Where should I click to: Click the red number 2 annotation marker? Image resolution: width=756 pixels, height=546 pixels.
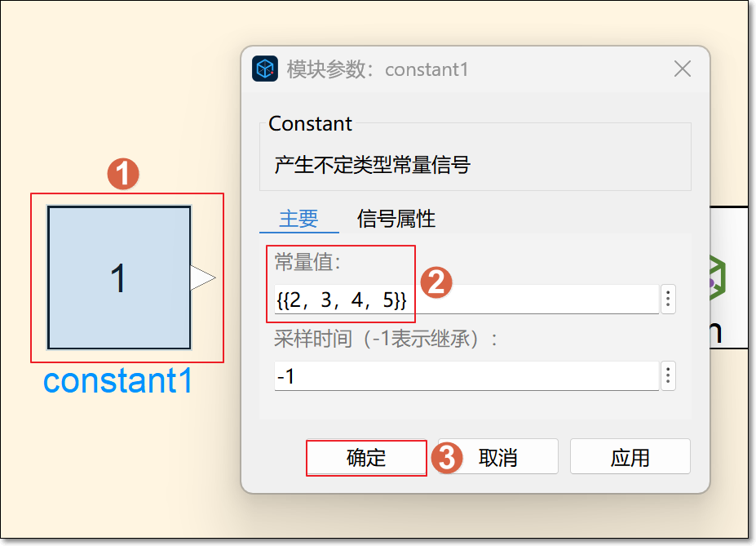point(435,282)
